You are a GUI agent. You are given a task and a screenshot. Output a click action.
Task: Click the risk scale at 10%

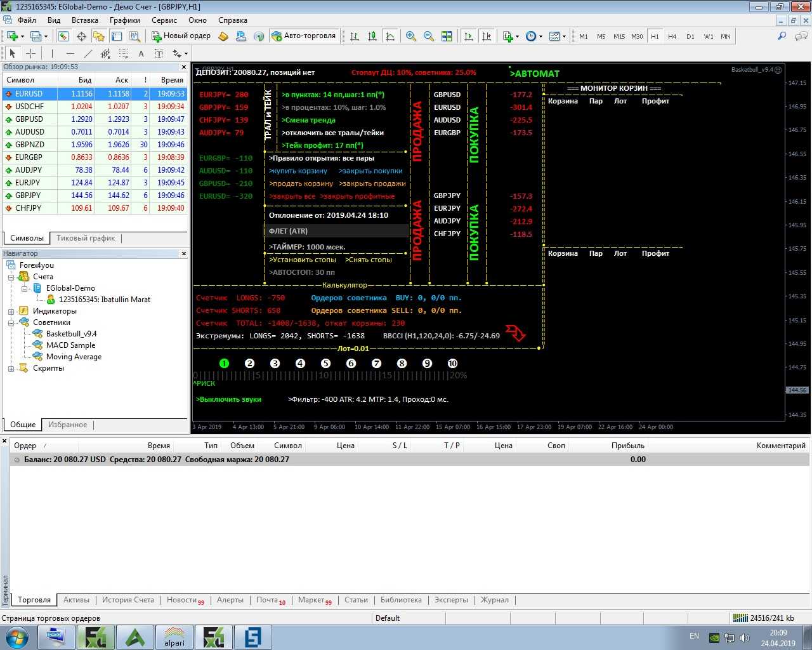tap(324, 375)
